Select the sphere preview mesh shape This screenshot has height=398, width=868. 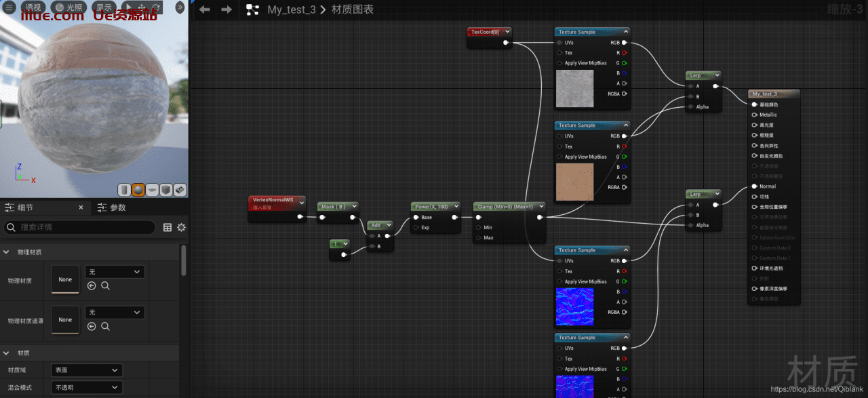(x=138, y=190)
